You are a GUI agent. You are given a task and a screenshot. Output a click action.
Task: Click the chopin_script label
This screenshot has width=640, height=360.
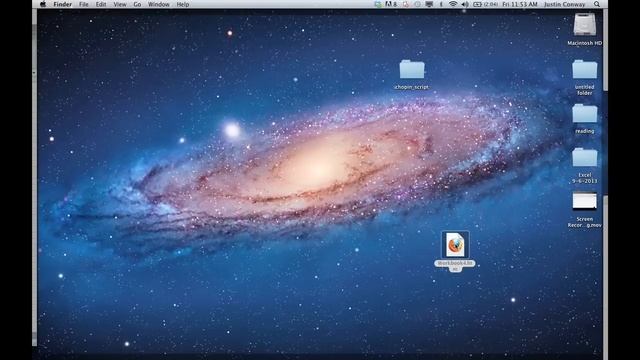(x=411, y=87)
